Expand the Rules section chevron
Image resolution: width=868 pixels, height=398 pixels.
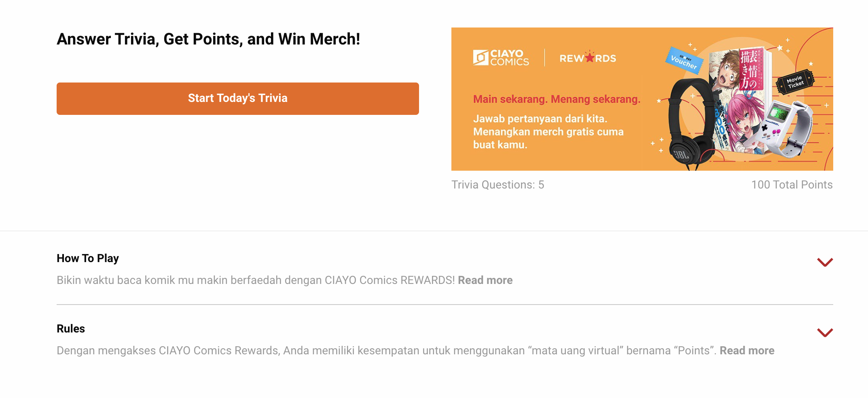click(x=825, y=332)
